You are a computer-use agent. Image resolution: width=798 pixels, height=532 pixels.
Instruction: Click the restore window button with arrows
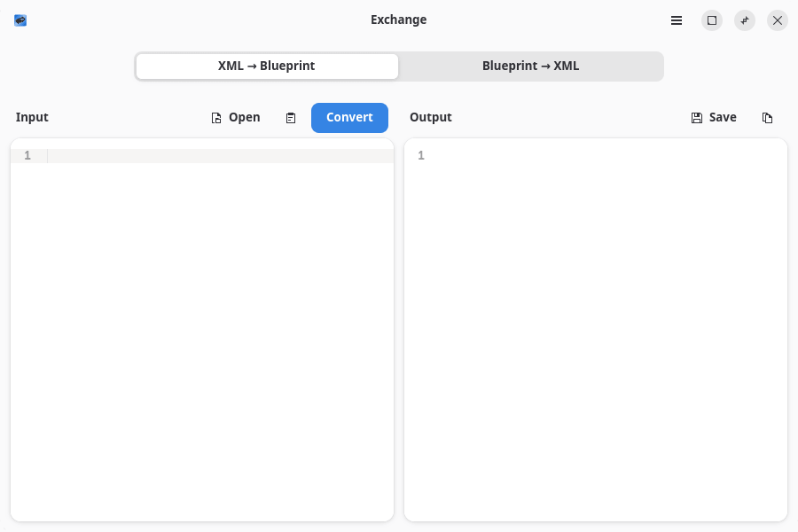[745, 20]
